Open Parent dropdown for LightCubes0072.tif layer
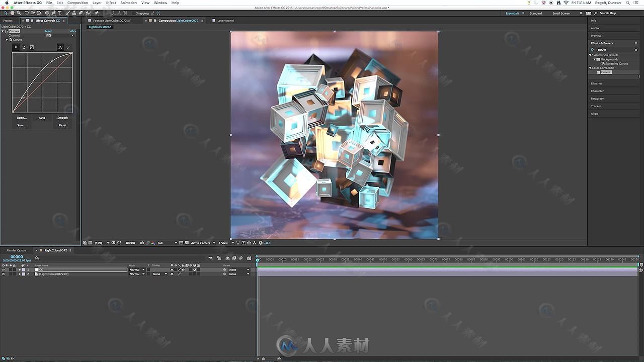 pyautogui.click(x=239, y=274)
